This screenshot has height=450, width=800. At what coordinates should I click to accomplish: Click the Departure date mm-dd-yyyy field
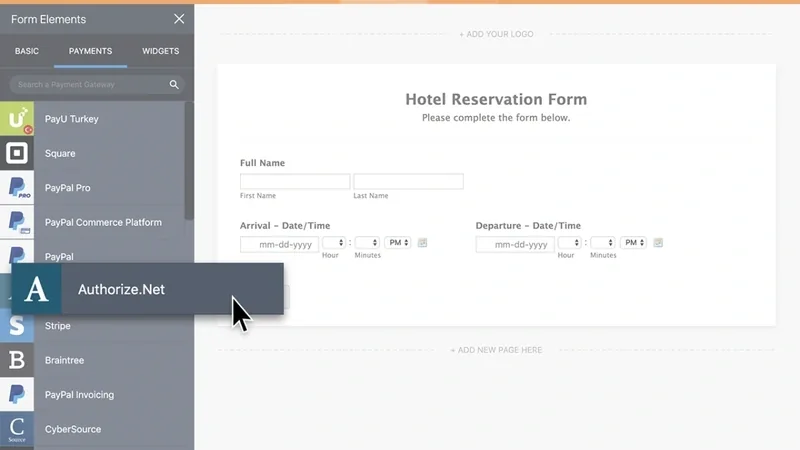point(515,244)
